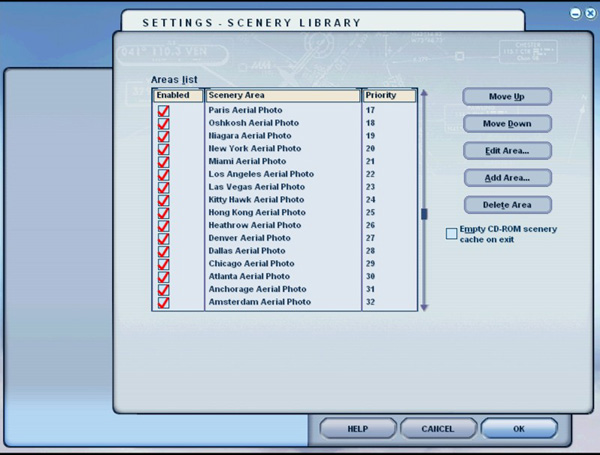The image size is (600, 455).
Task: Open the Add Area dialog
Action: pos(508,178)
